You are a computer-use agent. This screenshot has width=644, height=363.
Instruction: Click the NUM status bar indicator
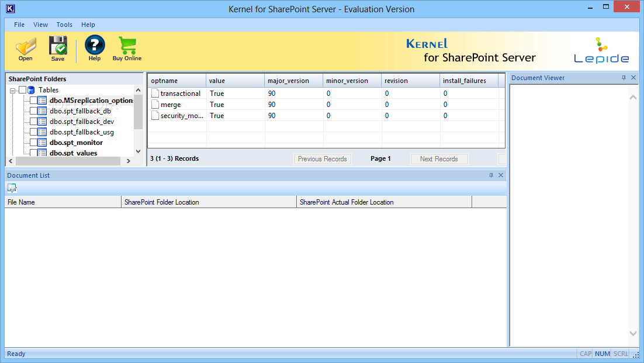602,354
